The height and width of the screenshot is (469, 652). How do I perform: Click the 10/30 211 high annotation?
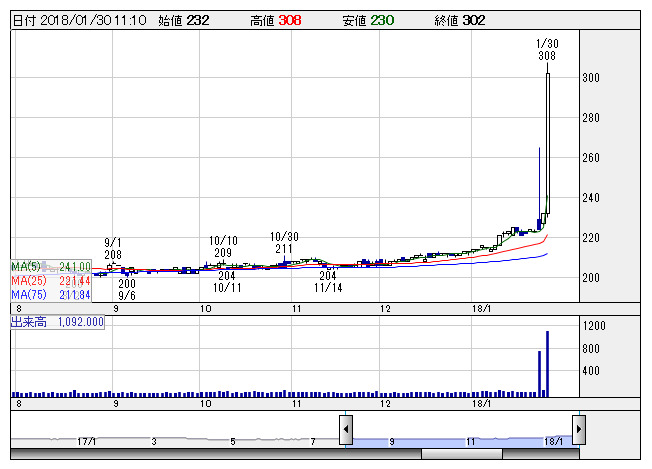point(284,243)
